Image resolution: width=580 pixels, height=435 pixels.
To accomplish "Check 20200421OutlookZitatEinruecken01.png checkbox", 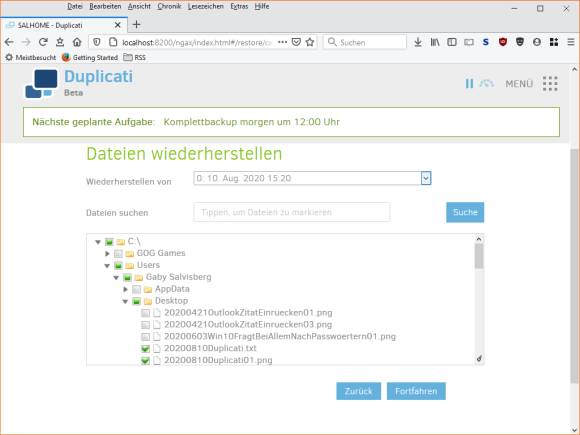I will [x=146, y=313].
